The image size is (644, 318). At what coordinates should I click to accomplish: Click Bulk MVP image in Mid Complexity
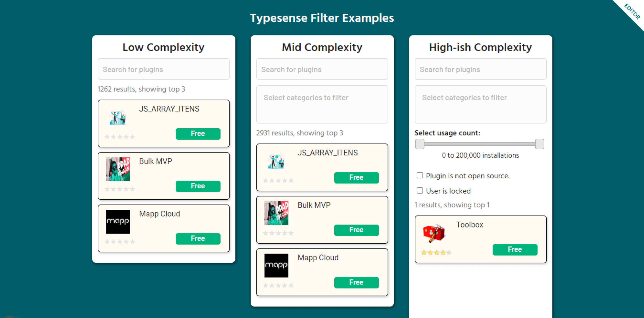tap(276, 213)
